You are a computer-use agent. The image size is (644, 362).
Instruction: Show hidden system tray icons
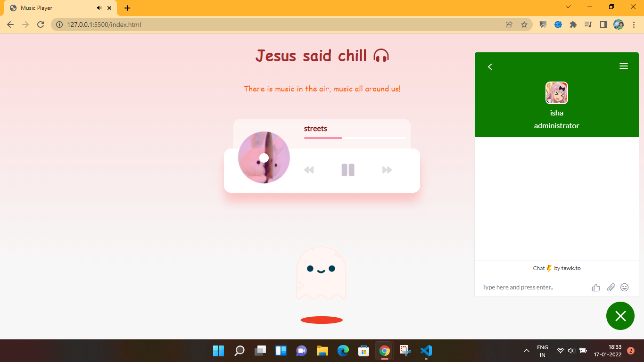[x=527, y=351]
